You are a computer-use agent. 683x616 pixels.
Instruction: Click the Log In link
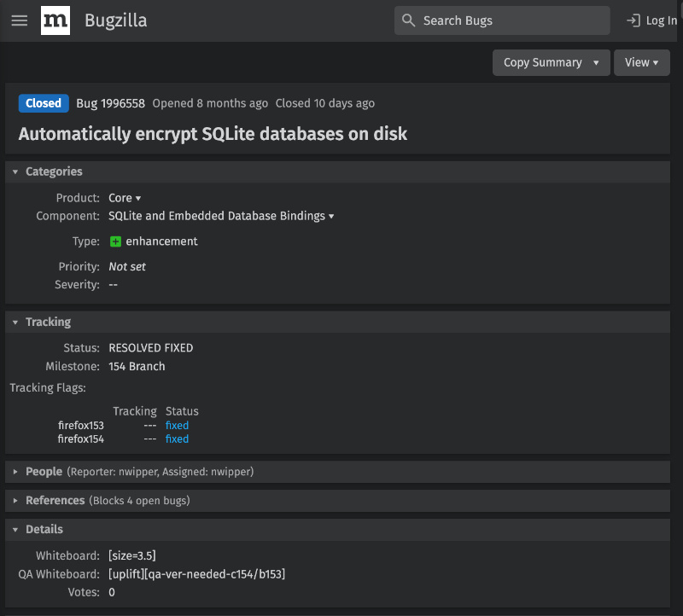[651, 20]
